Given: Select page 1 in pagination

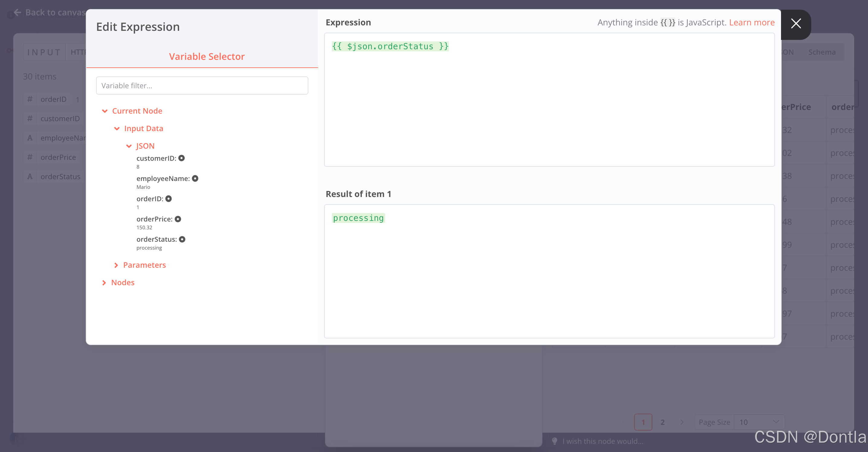Looking at the screenshot, I should point(643,422).
